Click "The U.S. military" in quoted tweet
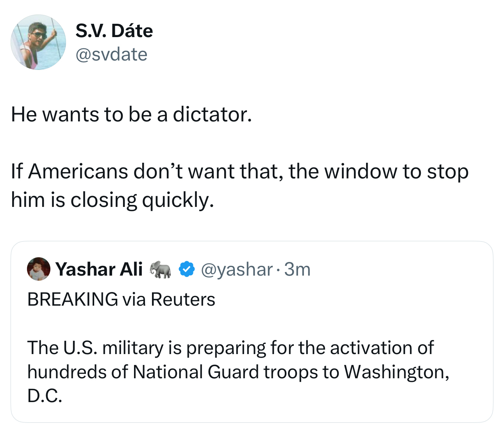Viewport: 504px width, 438px height. tap(95, 348)
